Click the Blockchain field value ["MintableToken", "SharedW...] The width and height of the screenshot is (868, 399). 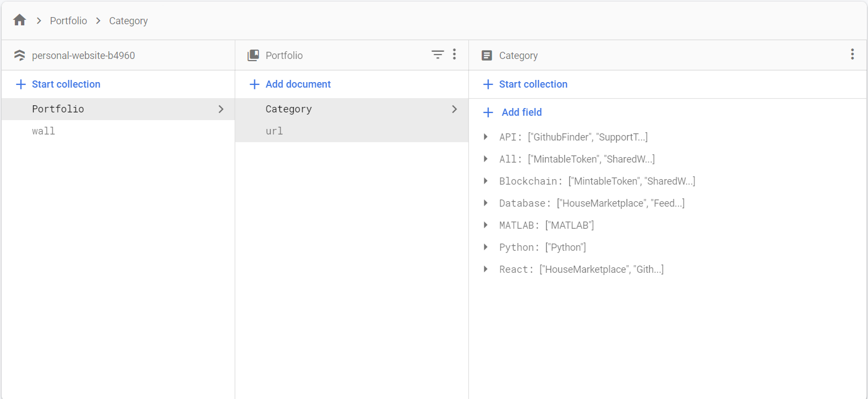pos(632,181)
